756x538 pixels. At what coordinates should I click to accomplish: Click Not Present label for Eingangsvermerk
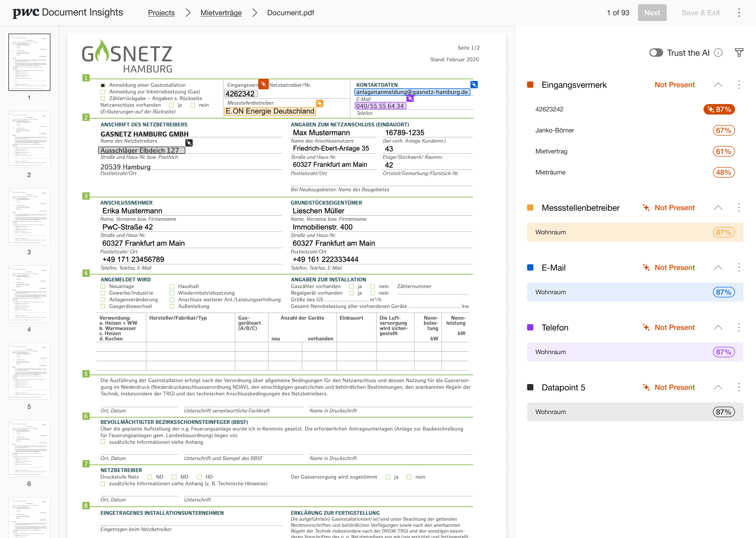675,85
